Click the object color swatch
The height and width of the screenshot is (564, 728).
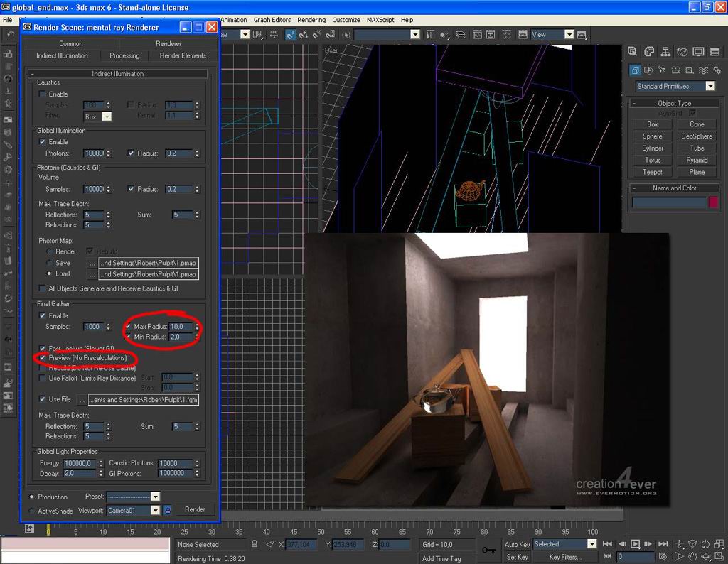point(712,202)
